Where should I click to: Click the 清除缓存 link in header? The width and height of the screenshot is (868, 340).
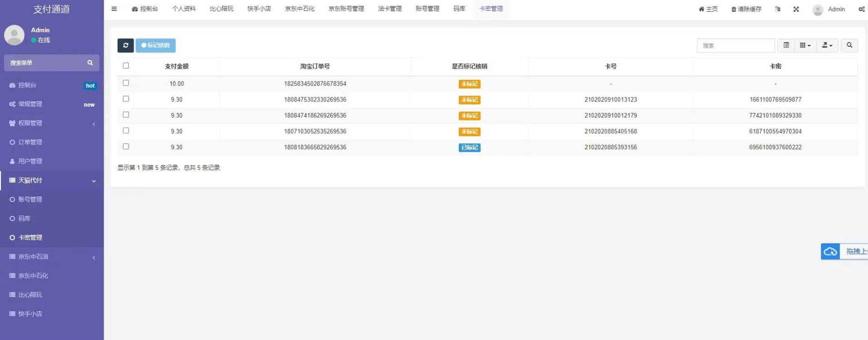(746, 9)
